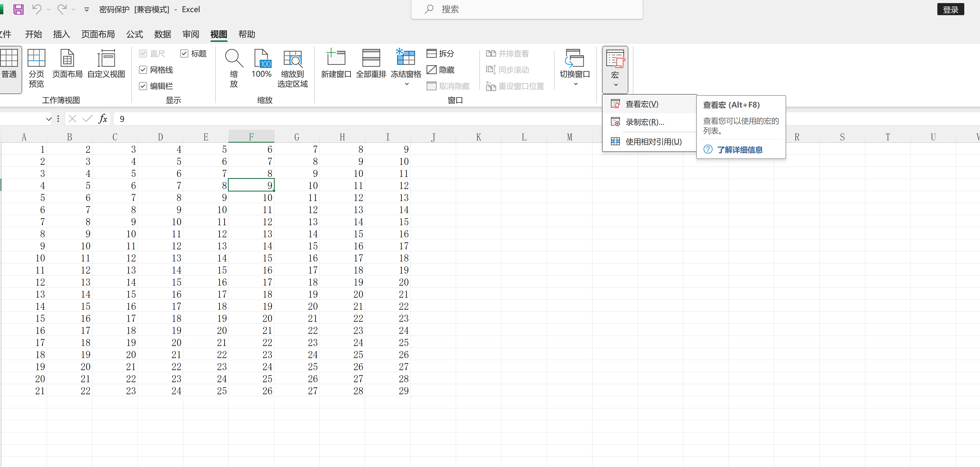
Task: Uncheck the 编辑栏 formula bar checkbox
Action: point(143,86)
